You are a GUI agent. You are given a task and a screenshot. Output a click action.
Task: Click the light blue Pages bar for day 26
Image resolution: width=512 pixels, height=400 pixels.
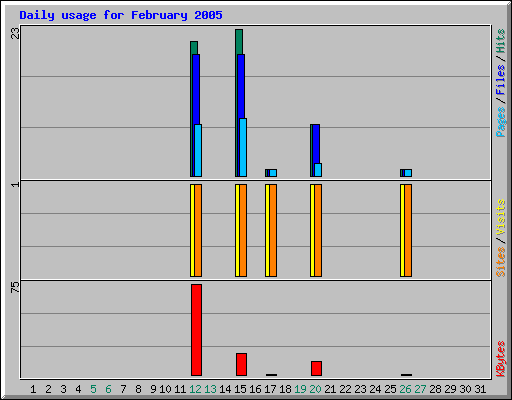pos(408,173)
